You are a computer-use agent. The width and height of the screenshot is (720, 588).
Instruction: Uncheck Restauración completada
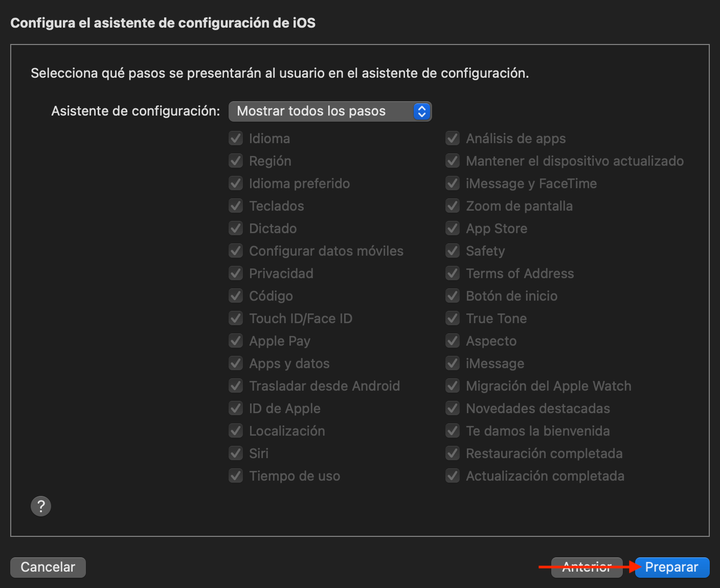pos(453,454)
